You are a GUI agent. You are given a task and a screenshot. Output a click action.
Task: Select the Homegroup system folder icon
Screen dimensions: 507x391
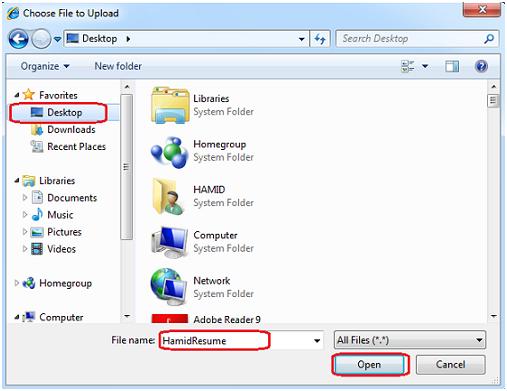170,152
